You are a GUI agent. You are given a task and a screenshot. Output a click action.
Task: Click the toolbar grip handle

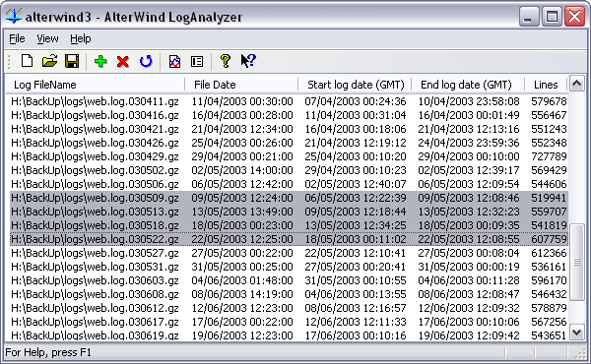pyautogui.click(x=10, y=61)
